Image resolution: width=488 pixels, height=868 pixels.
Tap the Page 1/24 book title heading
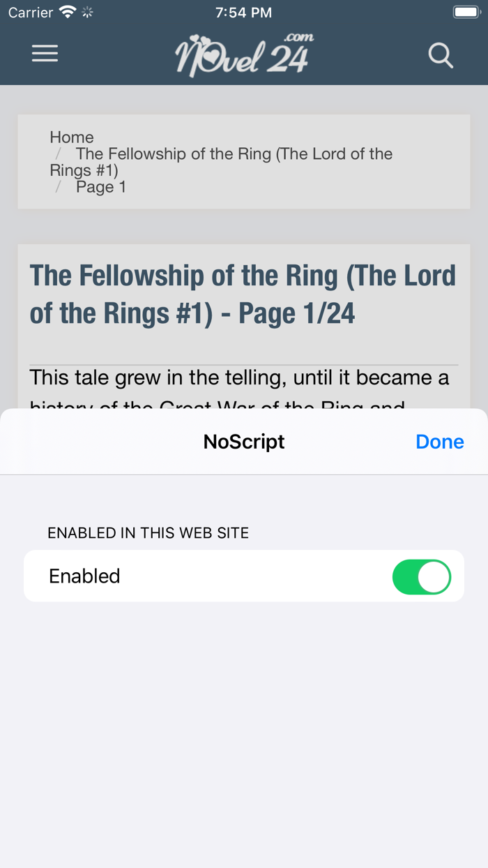243,294
